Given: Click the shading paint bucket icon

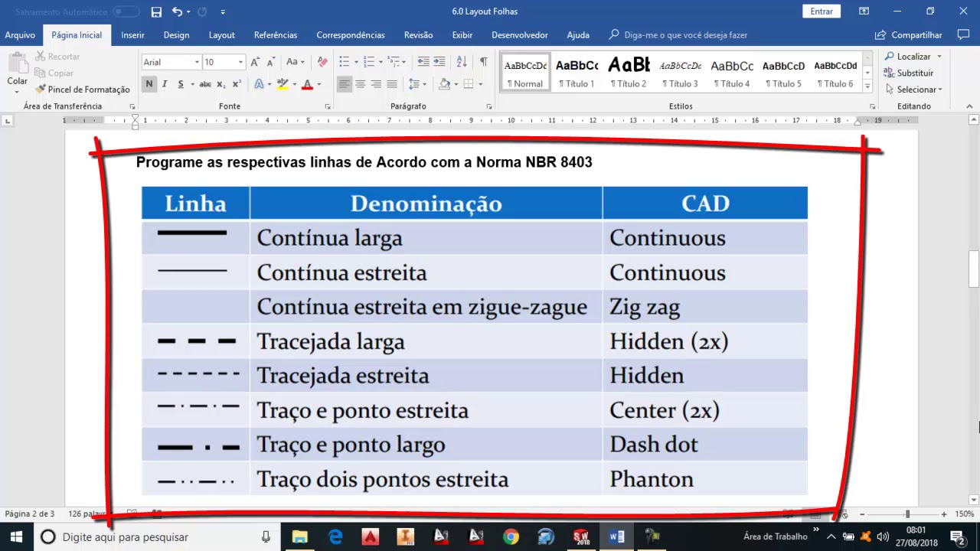Looking at the screenshot, I should [444, 84].
